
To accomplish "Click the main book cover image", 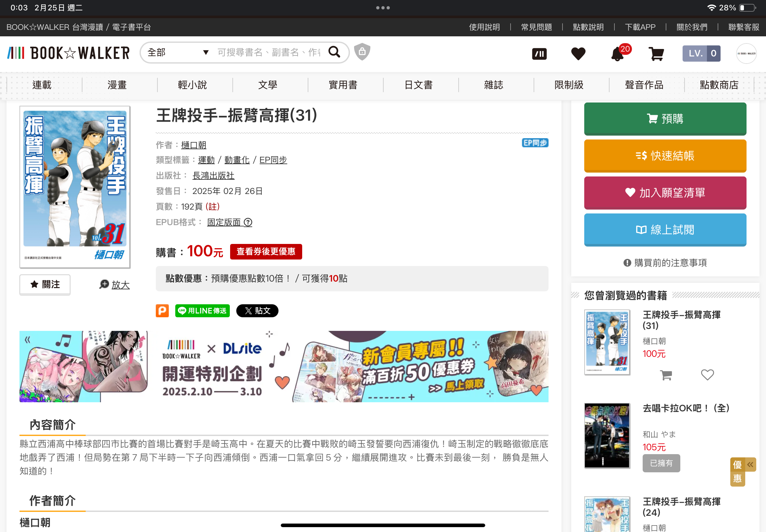I will (75, 187).
